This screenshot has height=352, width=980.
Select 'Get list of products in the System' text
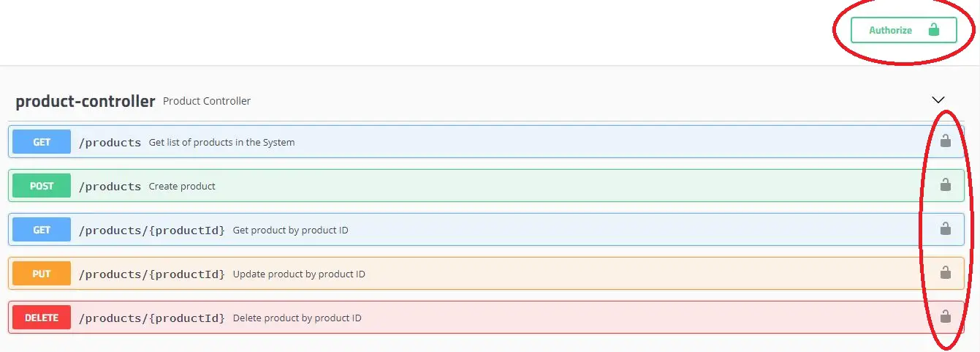click(222, 142)
